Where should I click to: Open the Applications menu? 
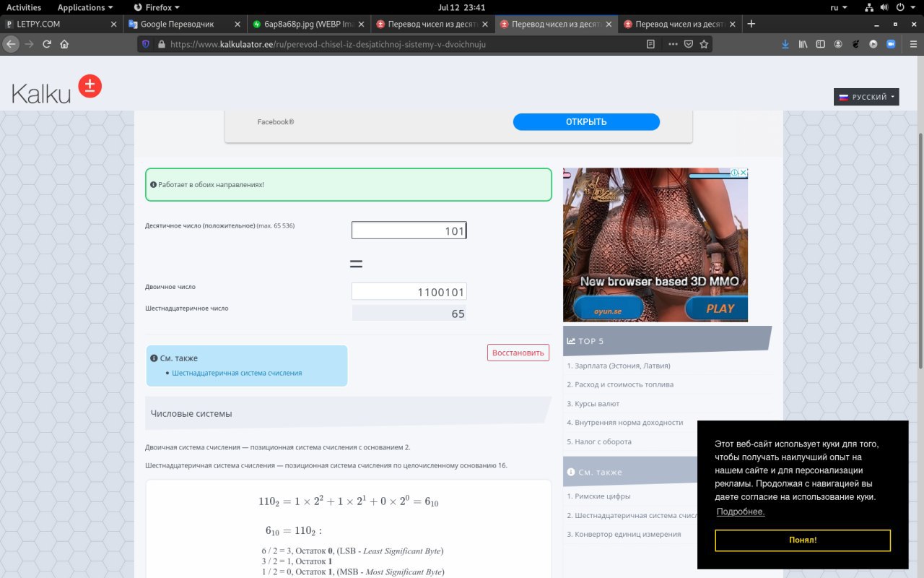85,7
